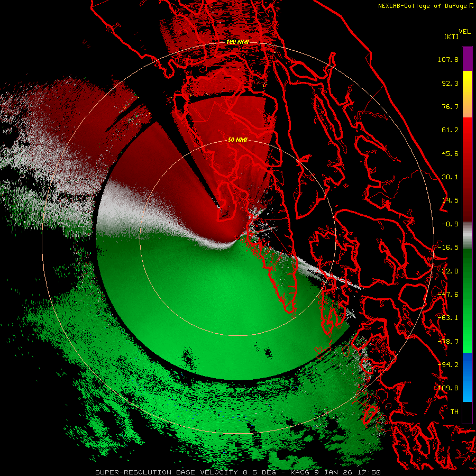
Task: Click the 14.5 legend value
Action: [450, 200]
